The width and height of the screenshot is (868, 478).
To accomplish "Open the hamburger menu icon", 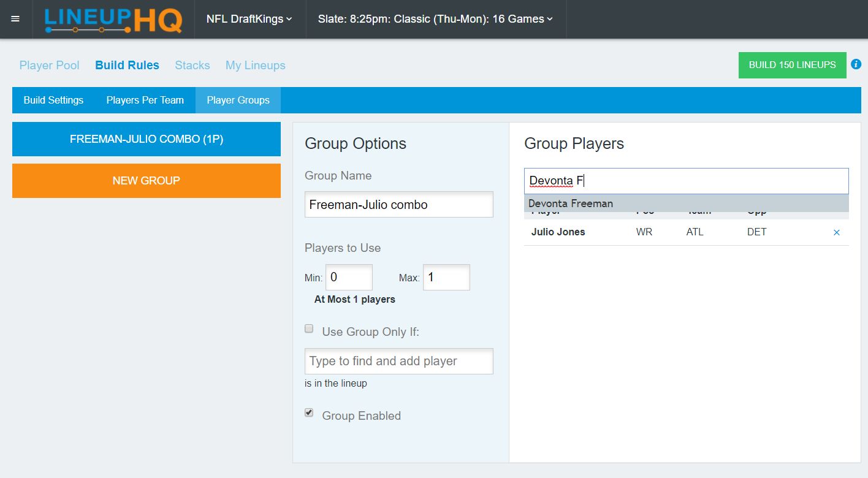I will point(15,19).
